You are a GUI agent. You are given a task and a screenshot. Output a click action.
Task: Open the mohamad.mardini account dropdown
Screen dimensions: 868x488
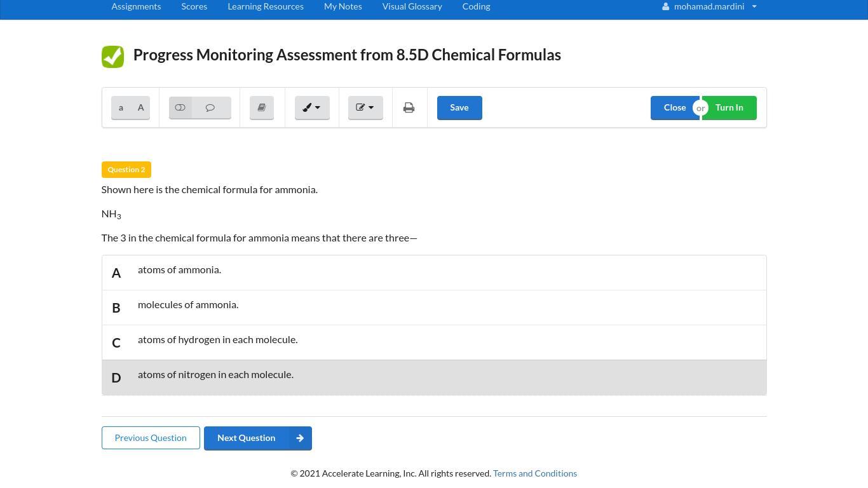coord(709,6)
